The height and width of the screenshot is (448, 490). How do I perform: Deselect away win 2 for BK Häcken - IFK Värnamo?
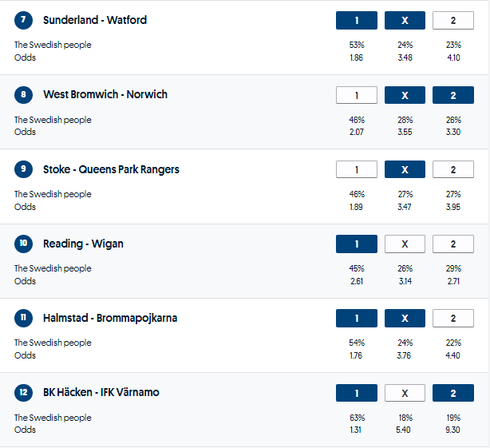coord(452,393)
